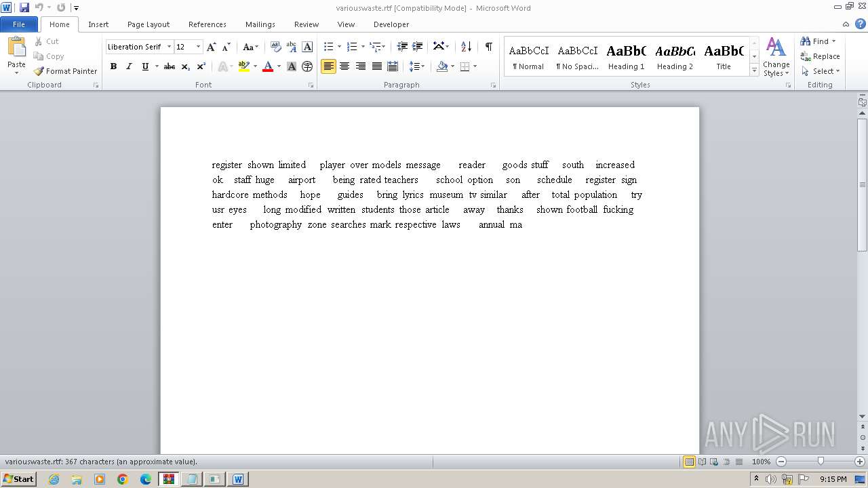The image size is (868, 488).
Task: Select the Format Painter tool
Action: [x=65, y=71]
